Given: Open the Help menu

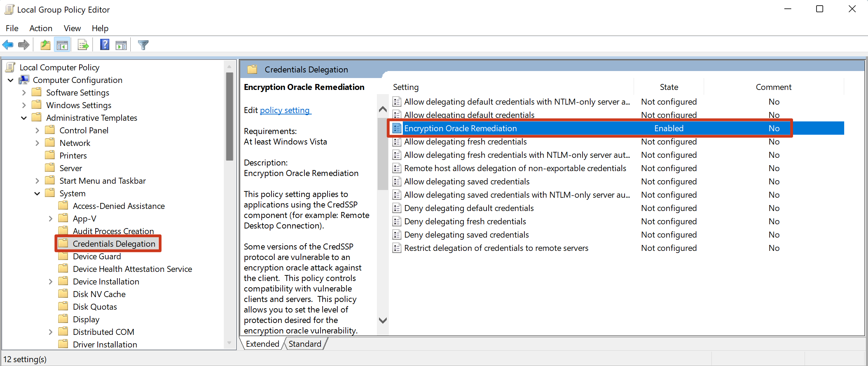Looking at the screenshot, I should coord(100,28).
